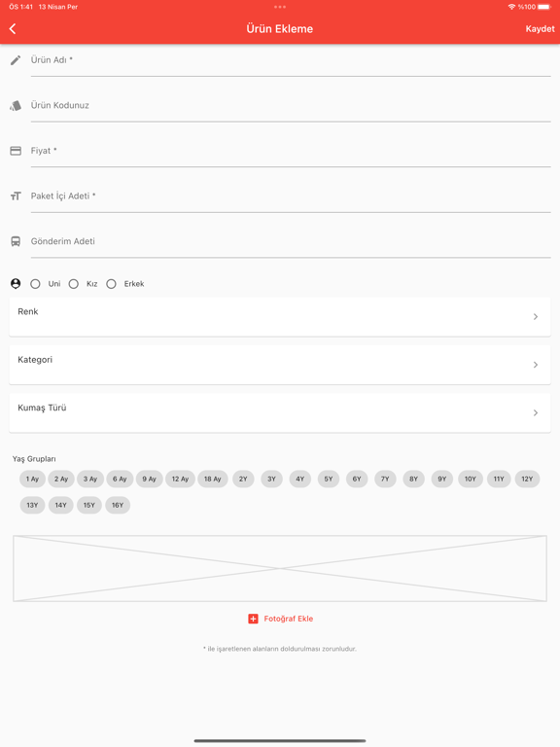560x747 pixels.
Task: Toggle the 12Y age chip
Action: [x=527, y=479]
